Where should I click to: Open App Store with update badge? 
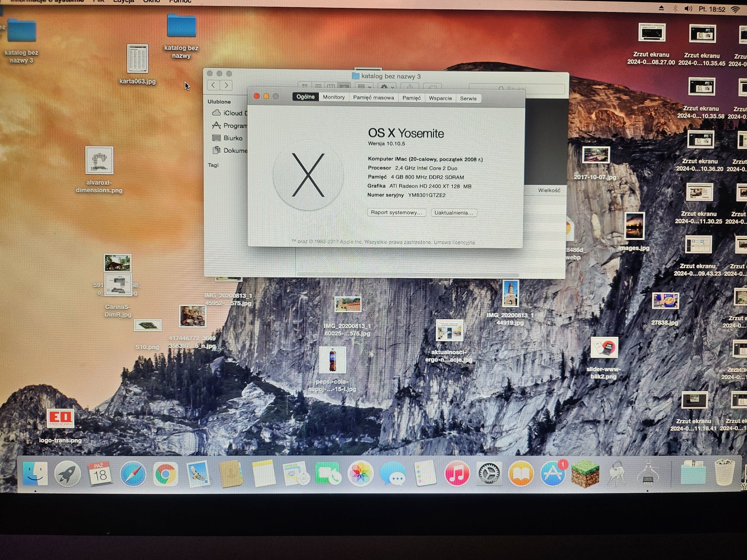click(x=554, y=473)
